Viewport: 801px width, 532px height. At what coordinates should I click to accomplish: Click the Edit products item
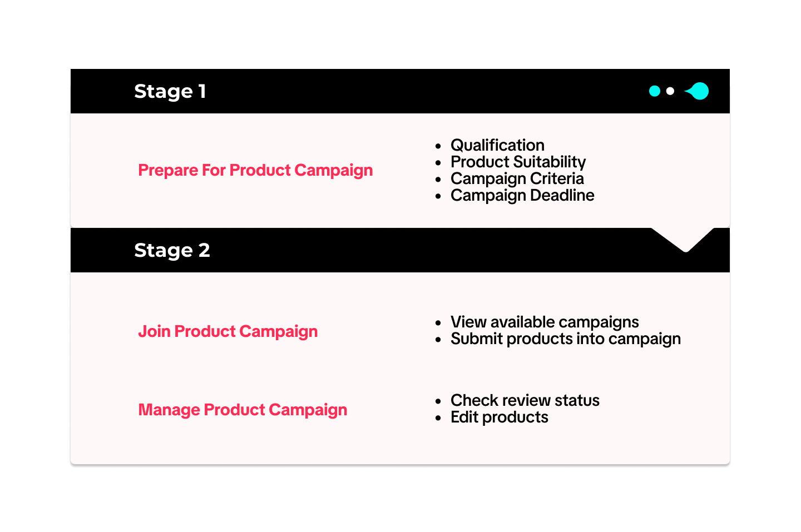tap(499, 417)
